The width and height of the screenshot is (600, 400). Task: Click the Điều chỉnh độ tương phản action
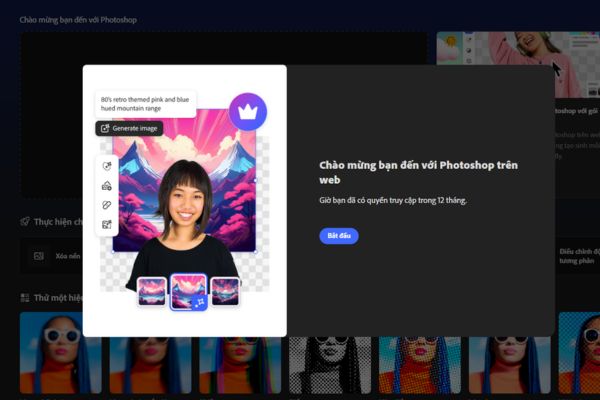pos(579,256)
